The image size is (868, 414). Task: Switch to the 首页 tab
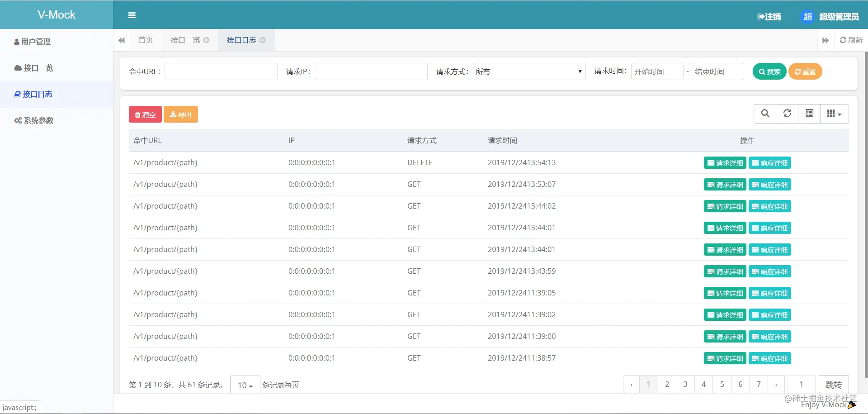(x=146, y=40)
